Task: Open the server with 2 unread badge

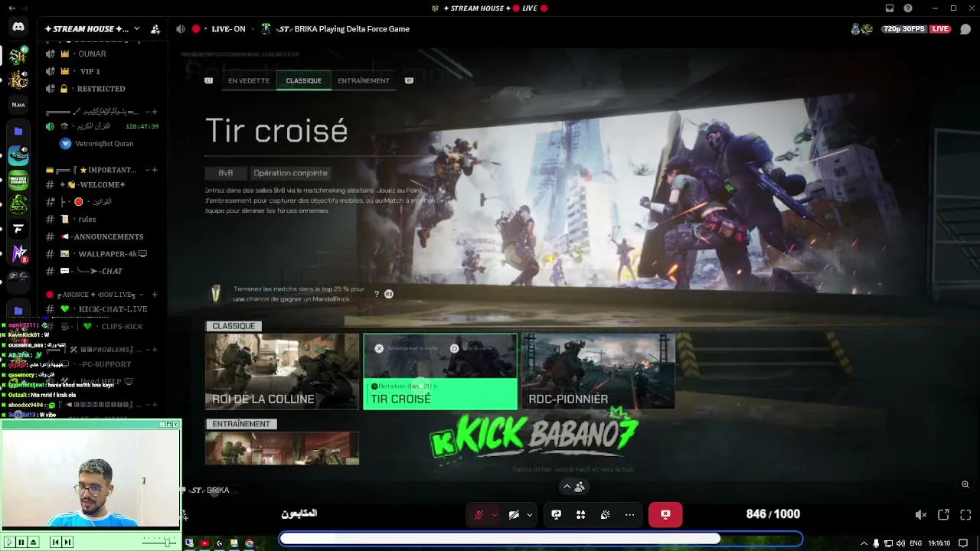Action: coord(18,253)
